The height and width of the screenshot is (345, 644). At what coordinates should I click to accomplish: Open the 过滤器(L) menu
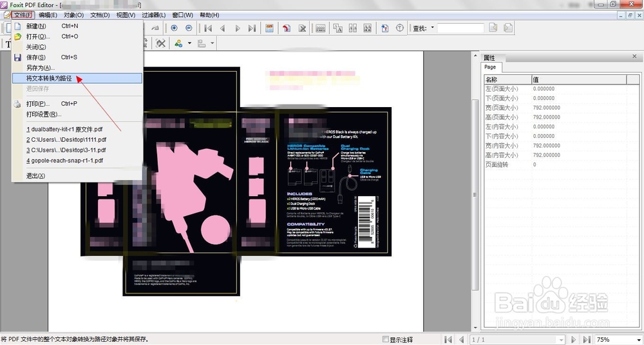click(154, 15)
